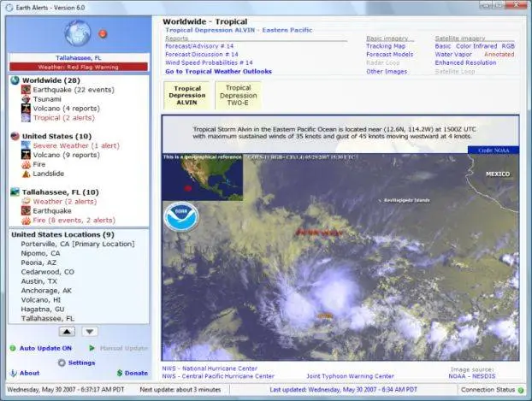Click the Tallahassee Weather icon
532x401 pixels.
click(26, 202)
